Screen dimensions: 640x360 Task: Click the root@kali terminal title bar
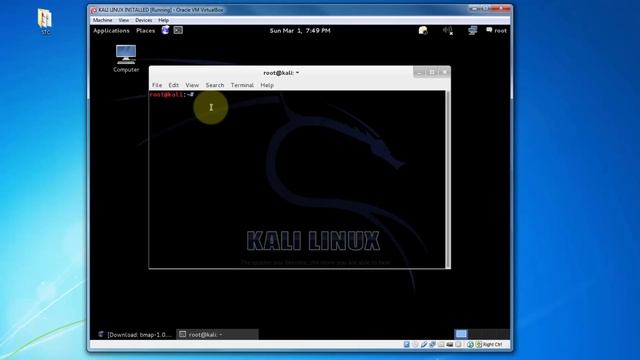[x=281, y=73]
